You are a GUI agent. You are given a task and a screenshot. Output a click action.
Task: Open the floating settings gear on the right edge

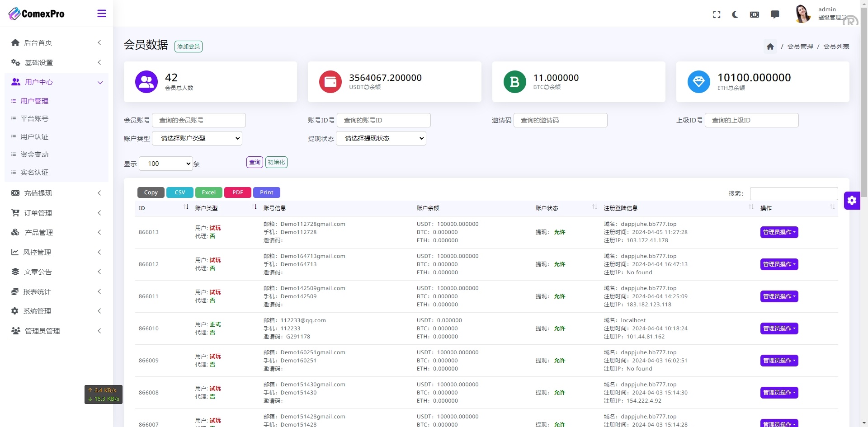[852, 201]
